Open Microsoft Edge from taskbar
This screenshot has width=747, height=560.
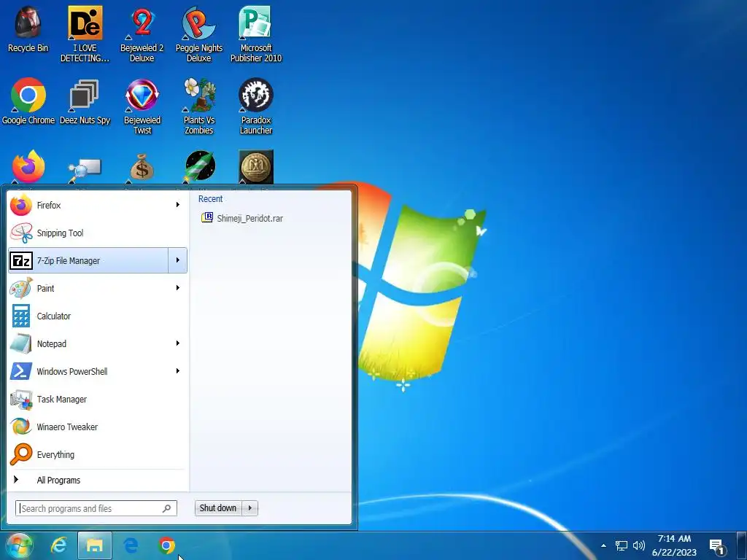pyautogui.click(x=131, y=545)
